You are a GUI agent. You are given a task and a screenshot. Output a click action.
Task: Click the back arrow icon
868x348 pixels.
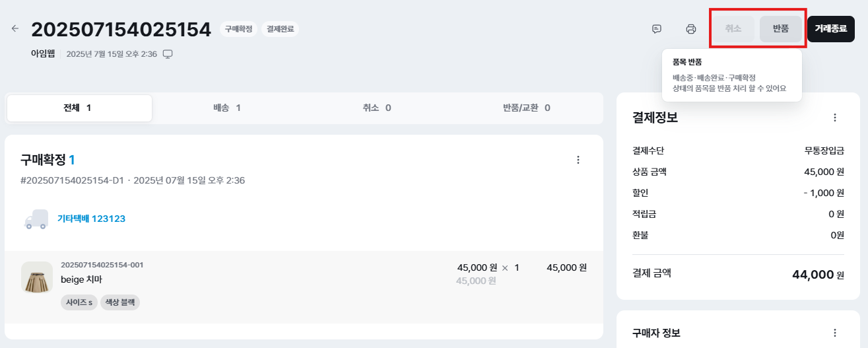(x=15, y=28)
